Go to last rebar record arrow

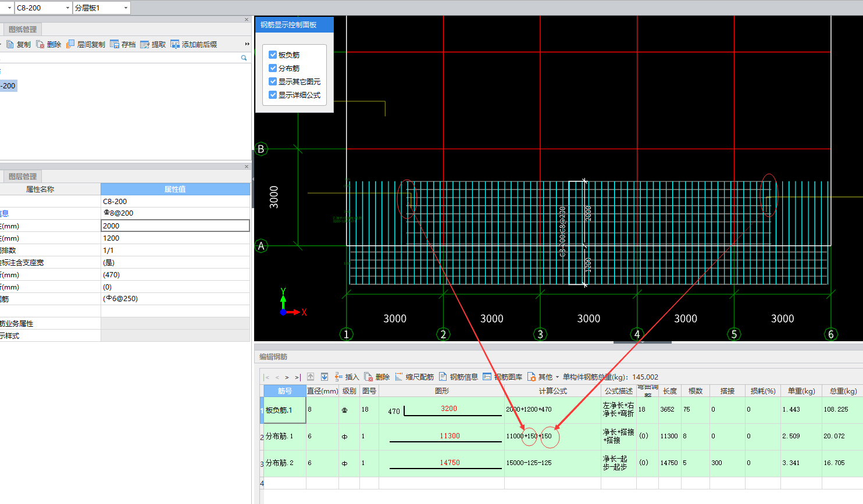click(x=297, y=377)
